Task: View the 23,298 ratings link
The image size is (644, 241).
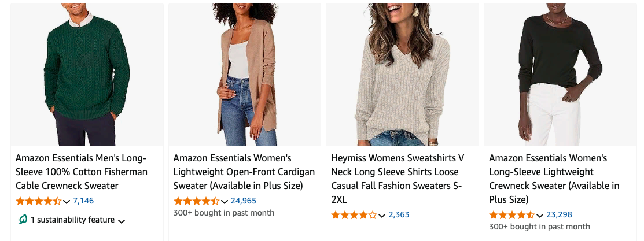Action: pos(559,215)
